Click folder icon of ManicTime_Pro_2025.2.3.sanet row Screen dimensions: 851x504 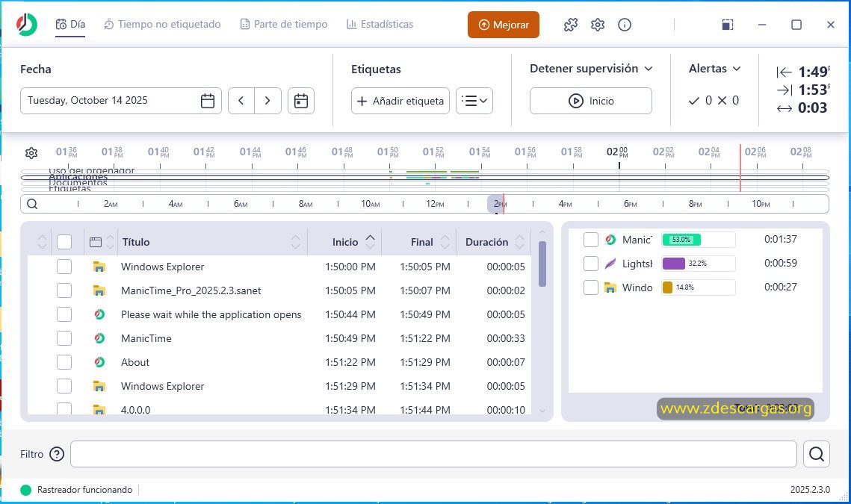(x=99, y=290)
